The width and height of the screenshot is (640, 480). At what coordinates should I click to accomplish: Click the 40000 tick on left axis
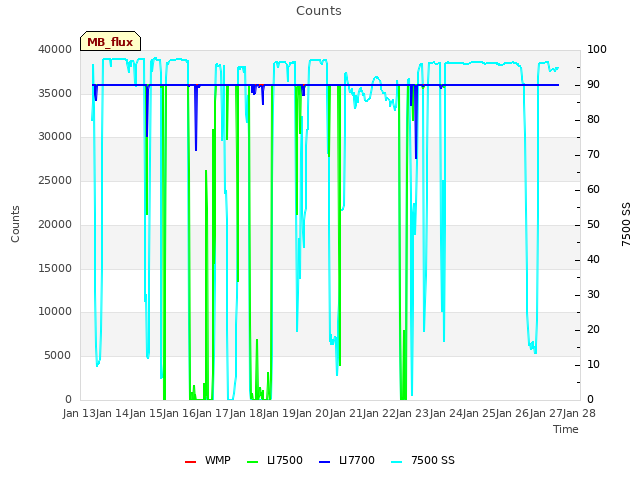pos(55,49)
